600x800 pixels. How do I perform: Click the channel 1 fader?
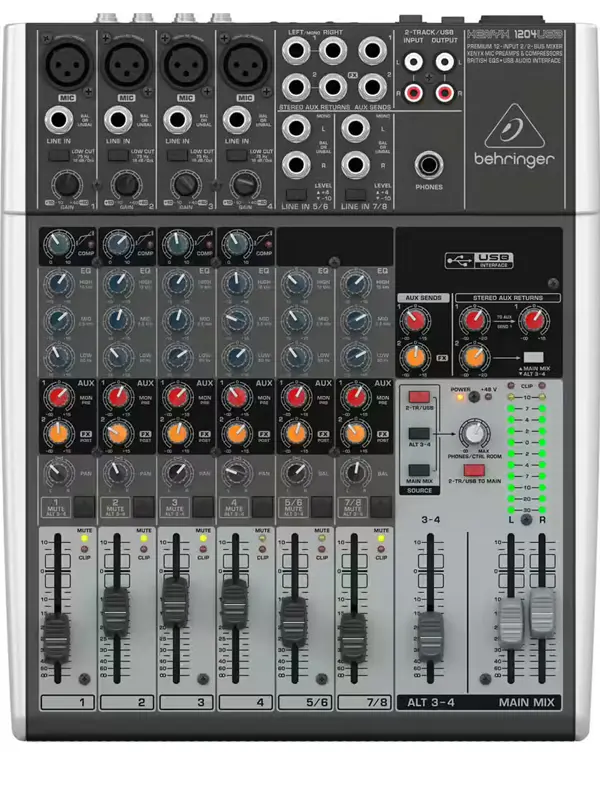click(57, 638)
